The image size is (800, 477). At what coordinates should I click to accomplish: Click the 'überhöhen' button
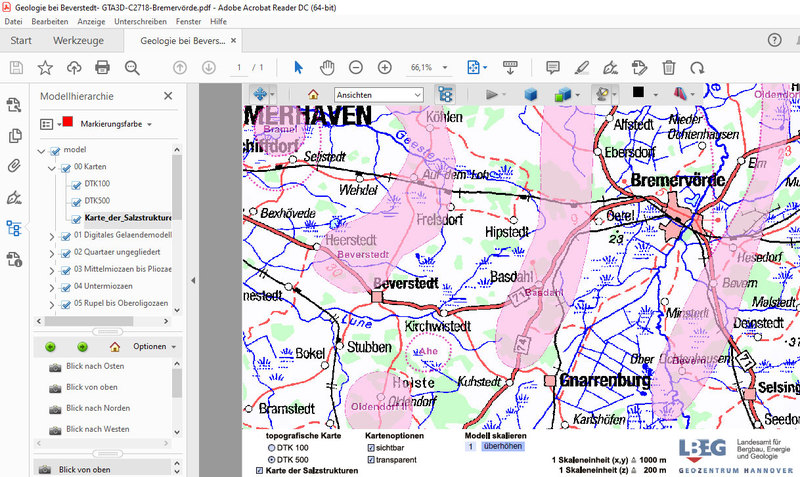tap(503, 447)
